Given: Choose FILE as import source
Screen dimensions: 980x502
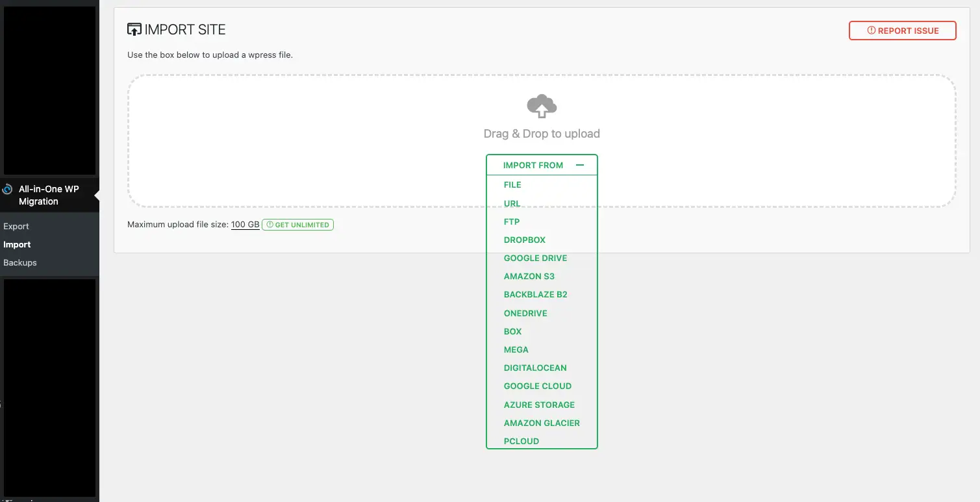Looking at the screenshot, I should click(x=512, y=185).
